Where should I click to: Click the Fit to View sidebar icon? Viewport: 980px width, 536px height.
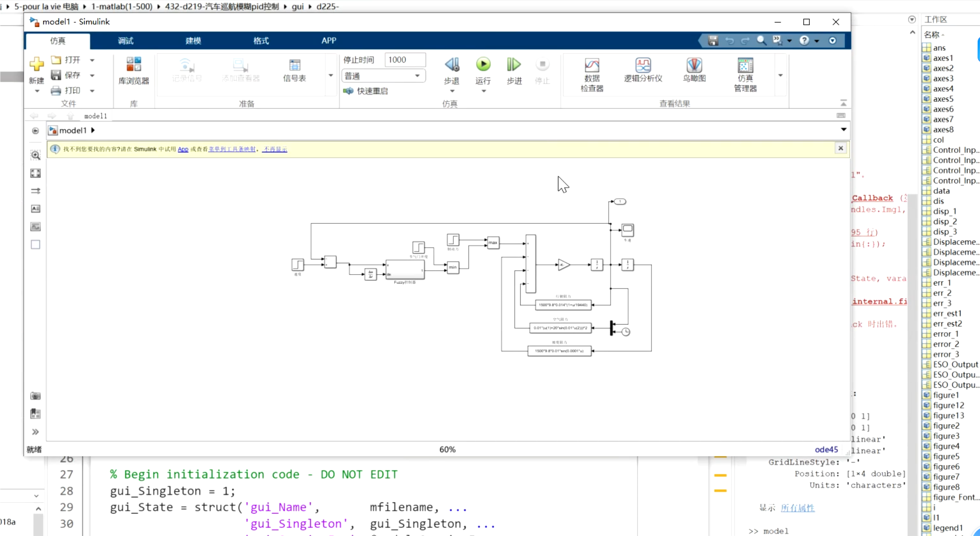coord(35,173)
